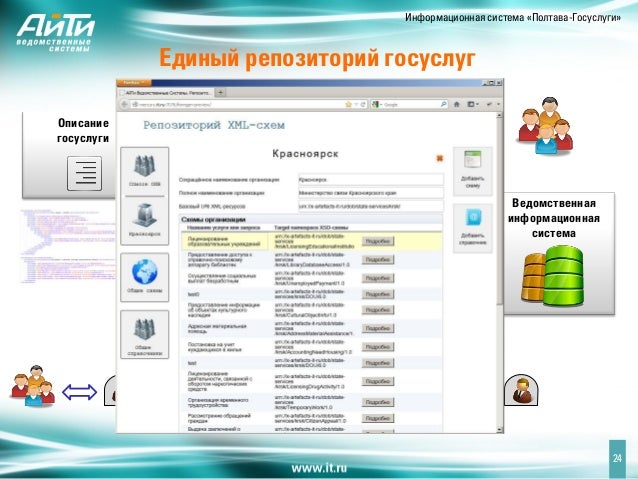Click the orange X icon beside Красноярск heading

(x=439, y=158)
